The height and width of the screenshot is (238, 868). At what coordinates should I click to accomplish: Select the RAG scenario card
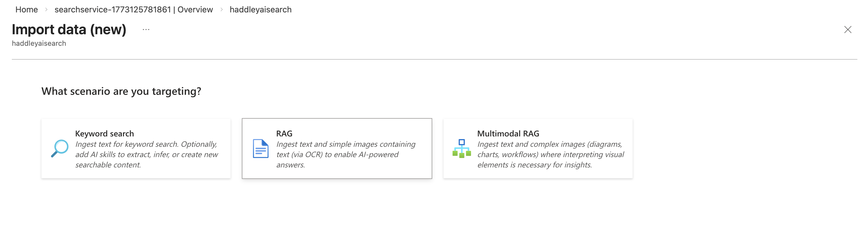337,147
